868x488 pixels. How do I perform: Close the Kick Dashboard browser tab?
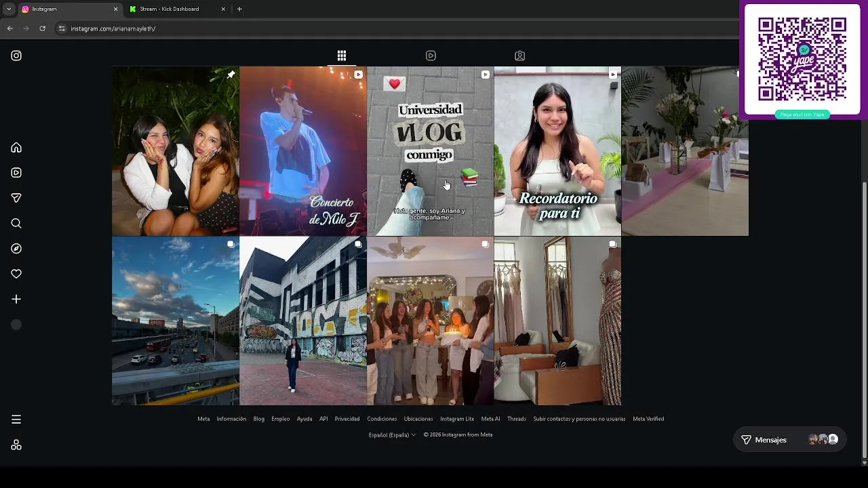[223, 9]
